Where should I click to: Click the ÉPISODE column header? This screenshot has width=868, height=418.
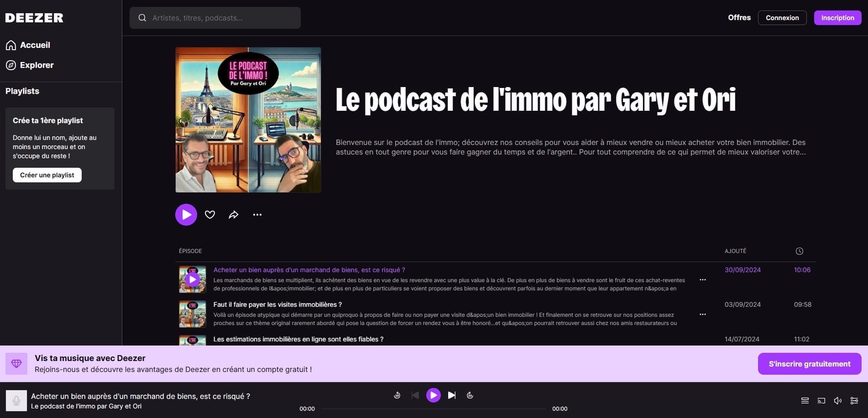[x=190, y=251]
